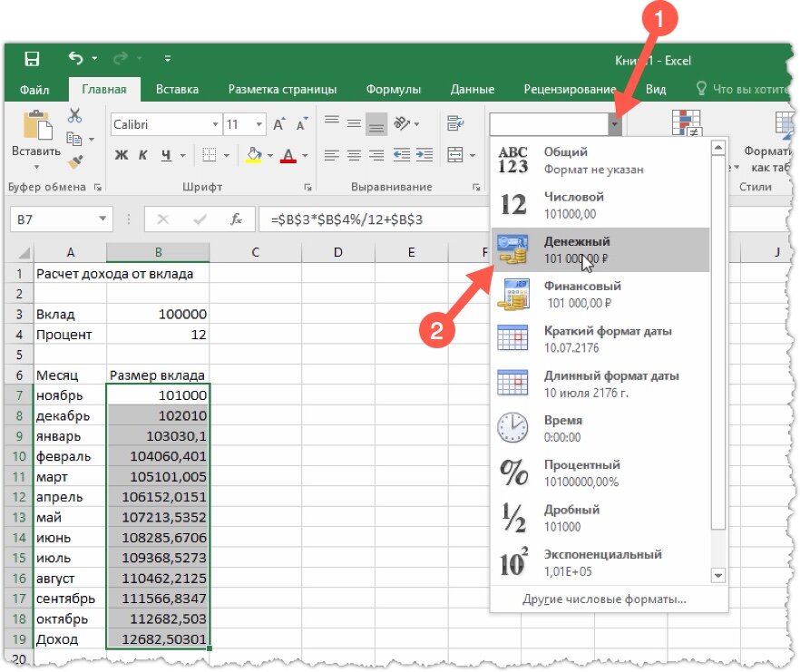Click Merge and Center icon

454,154
